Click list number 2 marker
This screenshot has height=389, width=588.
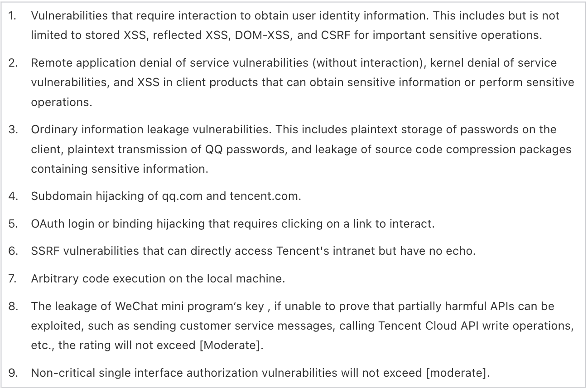pos(13,63)
